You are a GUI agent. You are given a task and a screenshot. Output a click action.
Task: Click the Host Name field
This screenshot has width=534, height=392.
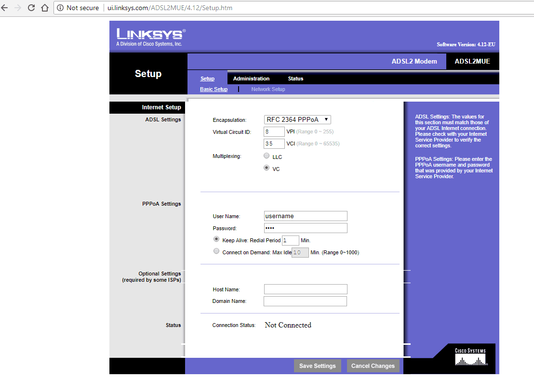[306, 289]
